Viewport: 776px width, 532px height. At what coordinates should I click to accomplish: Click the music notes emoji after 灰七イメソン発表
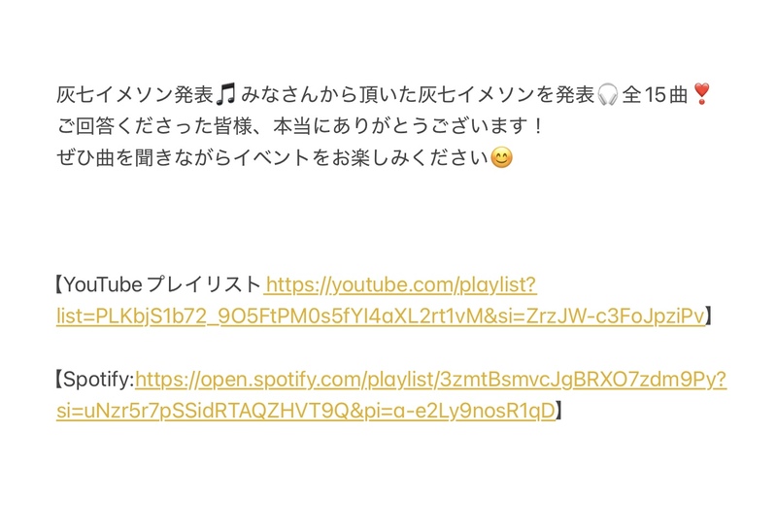226,94
